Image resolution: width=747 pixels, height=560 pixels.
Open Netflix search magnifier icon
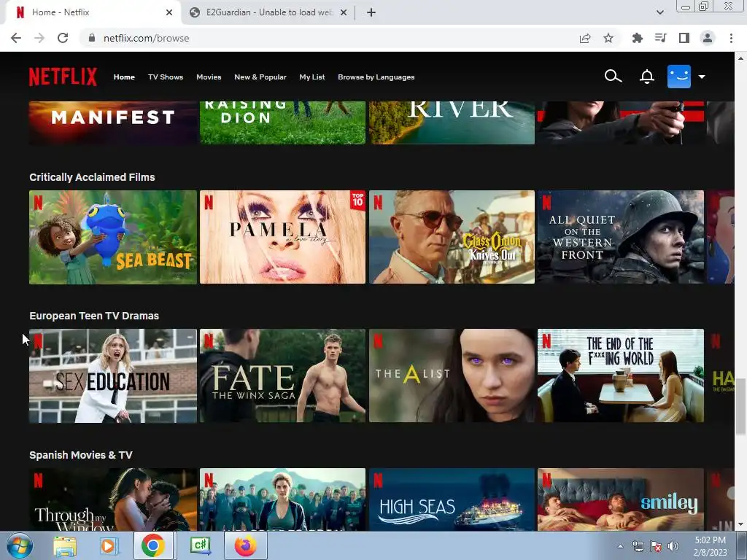[x=613, y=76]
